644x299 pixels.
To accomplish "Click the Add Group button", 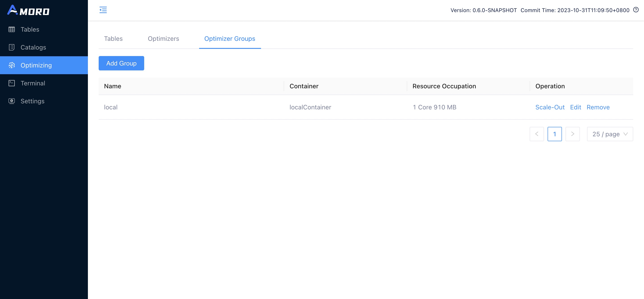I will tap(121, 63).
